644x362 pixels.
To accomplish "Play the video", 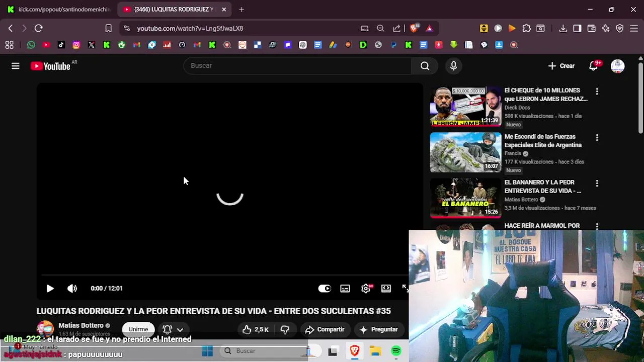I will [50, 288].
